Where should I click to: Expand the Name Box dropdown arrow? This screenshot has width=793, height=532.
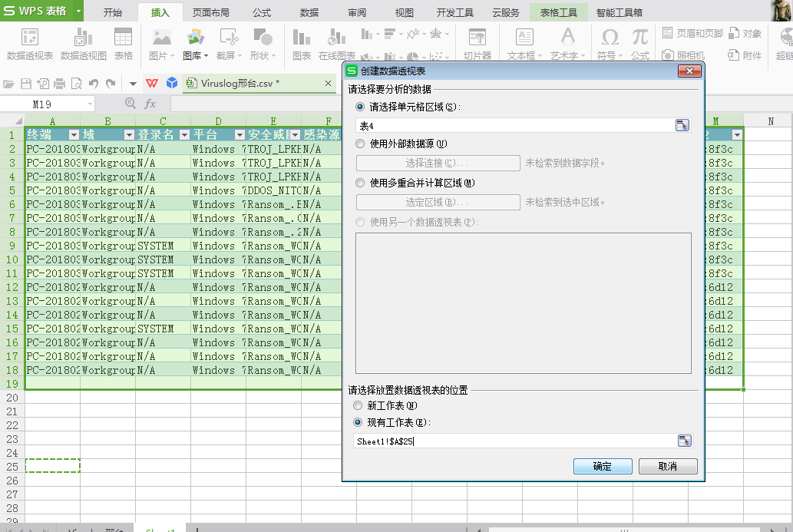tap(90, 104)
